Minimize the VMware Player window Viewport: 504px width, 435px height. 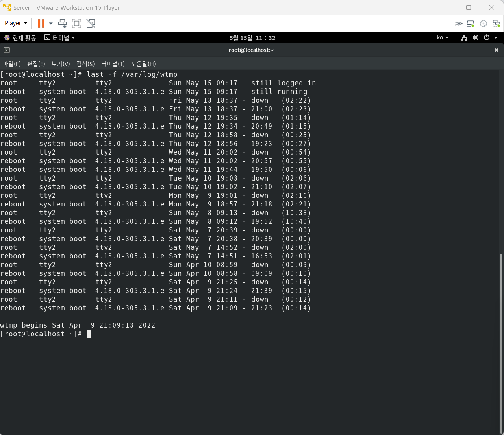446,7
